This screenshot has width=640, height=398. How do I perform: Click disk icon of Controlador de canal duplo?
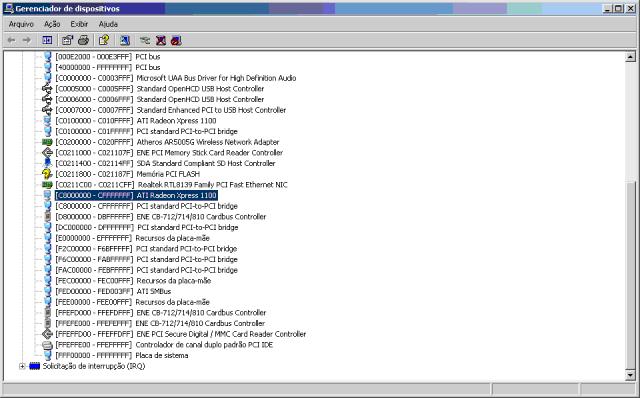pos(47,345)
